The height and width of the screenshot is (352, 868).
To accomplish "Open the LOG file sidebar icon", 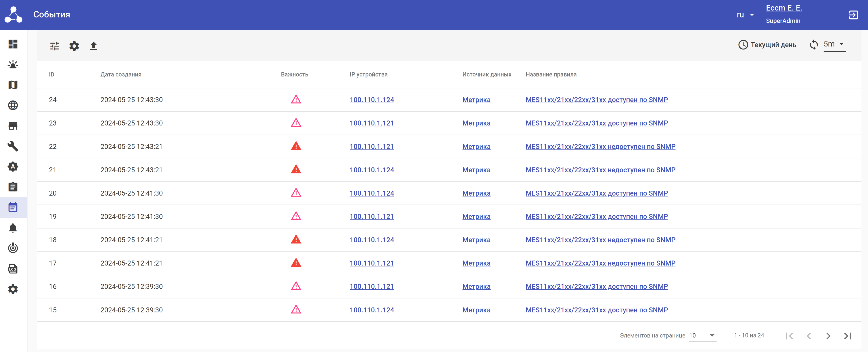I will point(13,269).
